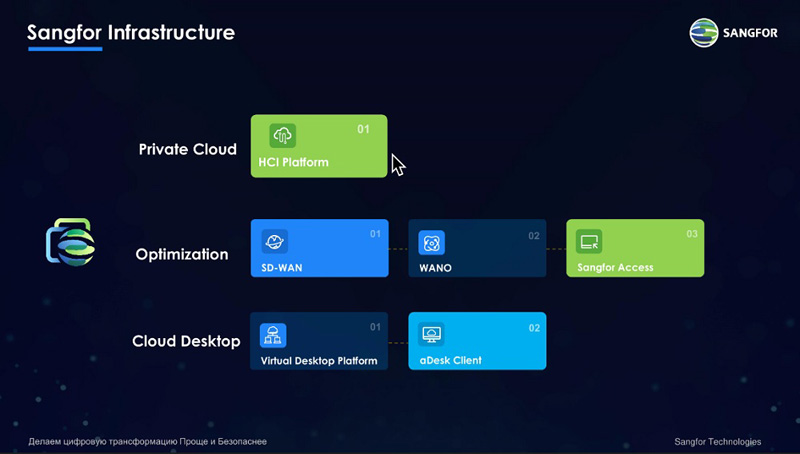This screenshot has height=454, width=800.
Task: Click the Sangfor logo in top right
Action: [734, 33]
